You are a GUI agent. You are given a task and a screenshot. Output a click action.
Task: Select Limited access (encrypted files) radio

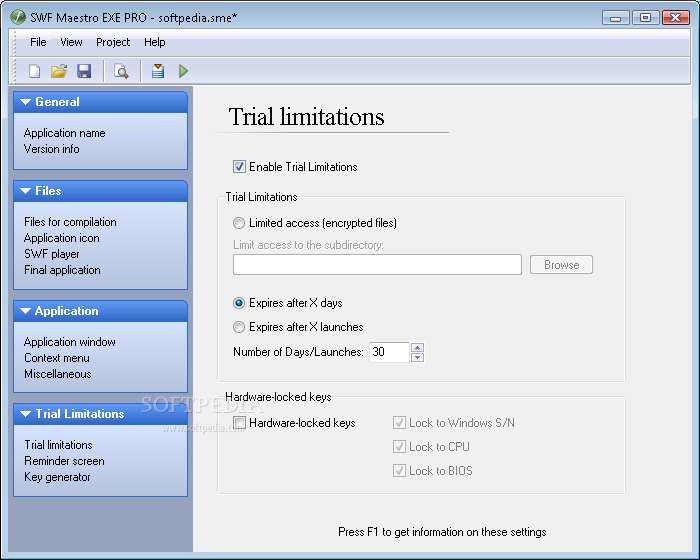239,223
